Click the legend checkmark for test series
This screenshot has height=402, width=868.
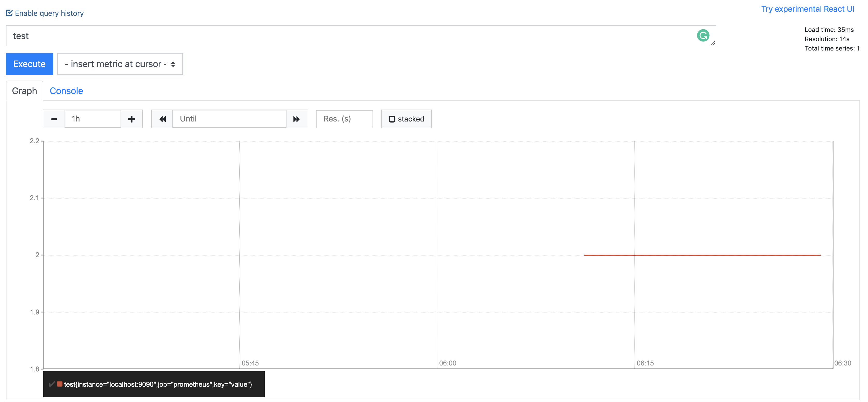(x=52, y=384)
